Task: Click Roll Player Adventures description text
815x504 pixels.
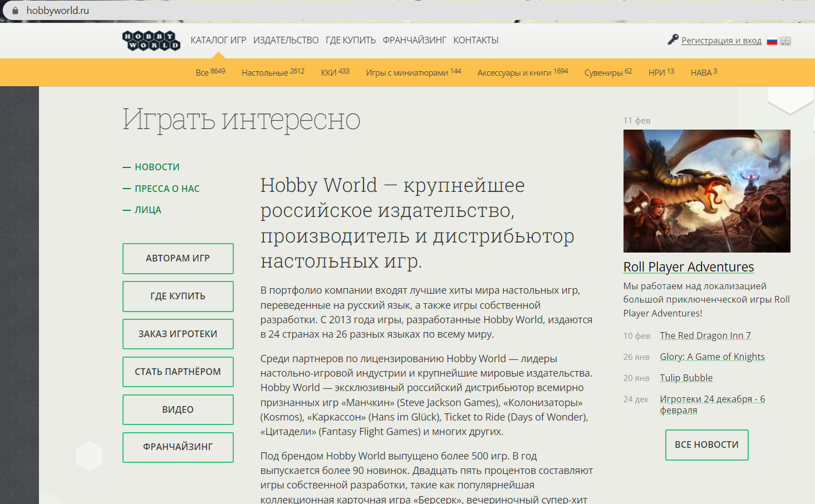Action: point(706,299)
